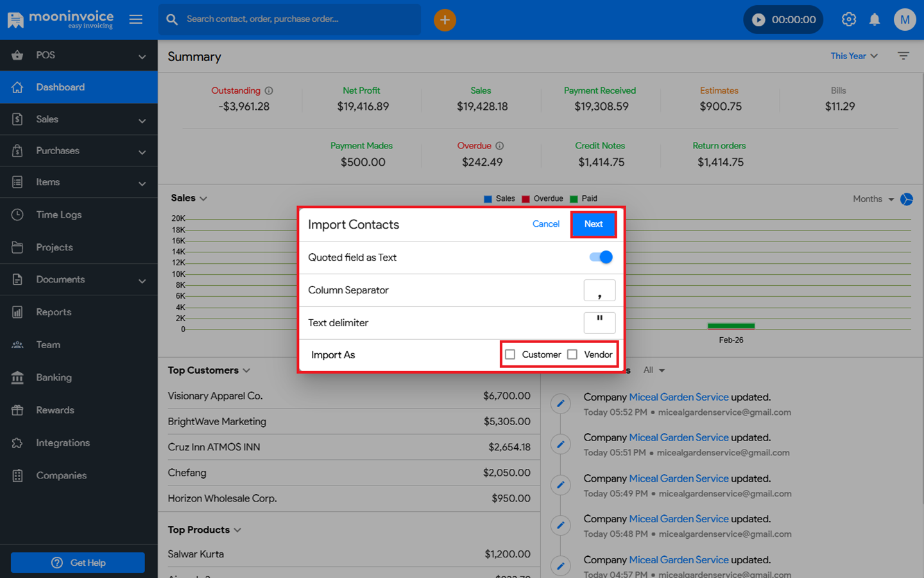The width and height of the screenshot is (924, 578).
Task: Click the Outstanding info icon
Action: [269, 91]
